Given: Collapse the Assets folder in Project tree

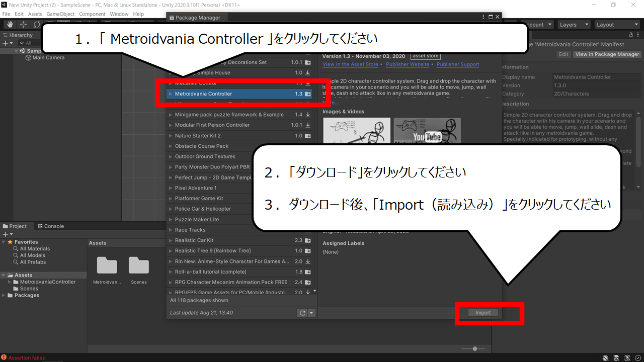Looking at the screenshot, I should [x=4, y=276].
